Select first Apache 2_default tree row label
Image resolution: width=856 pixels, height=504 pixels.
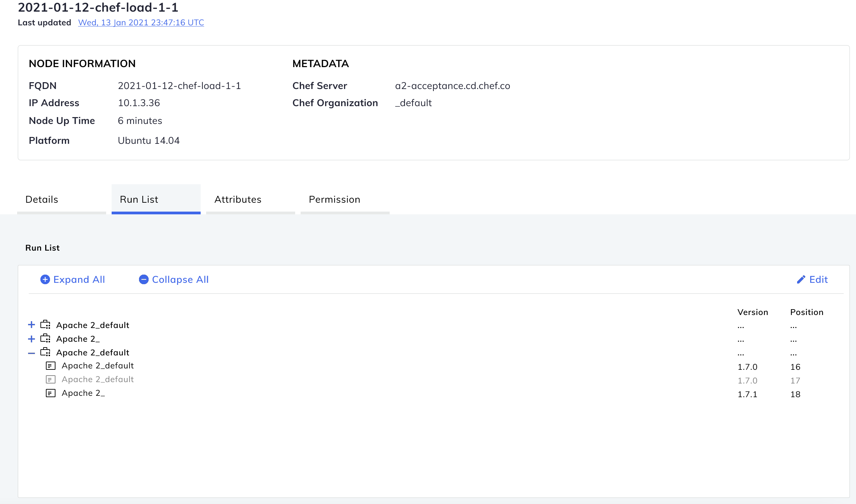tap(93, 325)
